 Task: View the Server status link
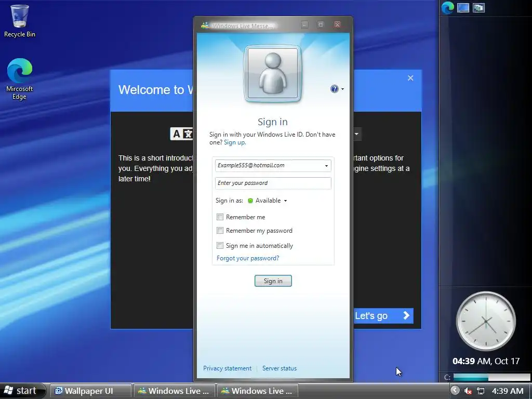(279, 368)
